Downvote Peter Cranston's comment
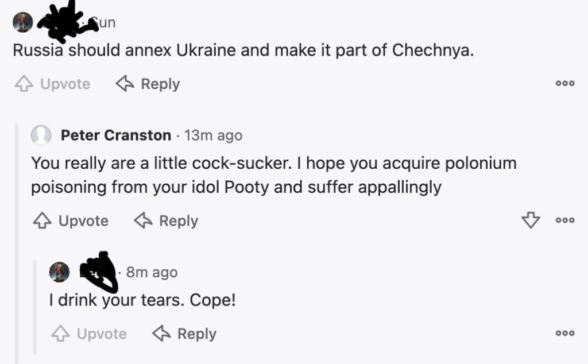This screenshot has width=588, height=364. click(x=530, y=220)
